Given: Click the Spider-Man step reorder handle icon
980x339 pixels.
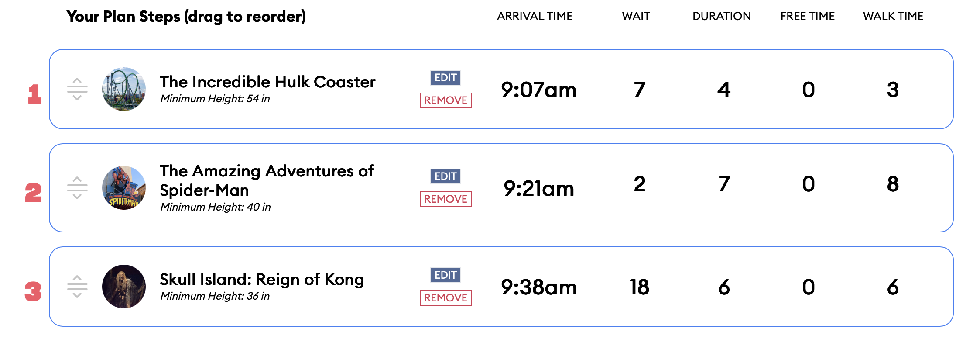Looking at the screenshot, I should coord(77,188).
